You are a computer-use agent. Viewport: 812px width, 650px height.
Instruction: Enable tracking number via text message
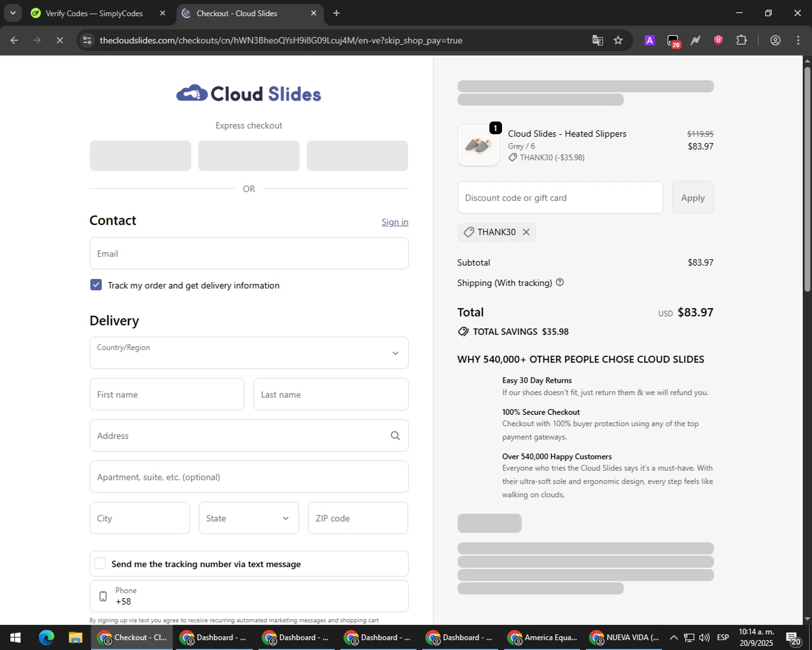pyautogui.click(x=100, y=563)
